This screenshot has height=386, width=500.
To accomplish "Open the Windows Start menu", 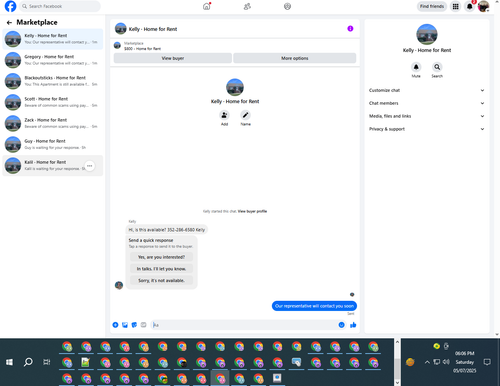I will [9, 362].
